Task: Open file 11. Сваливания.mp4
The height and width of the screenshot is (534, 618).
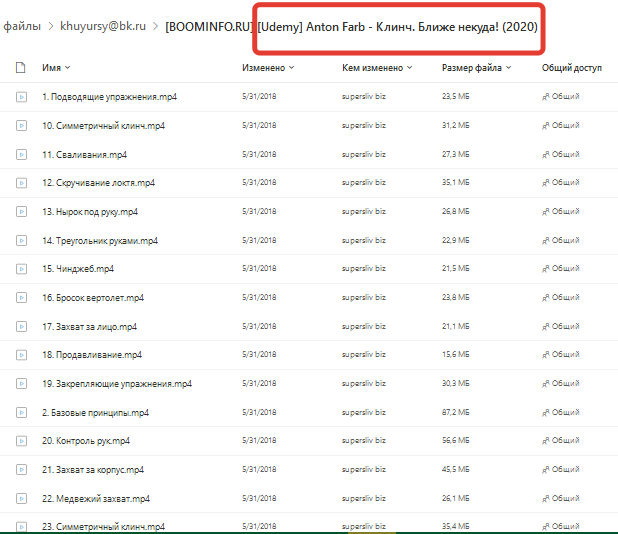Action: tap(84, 154)
